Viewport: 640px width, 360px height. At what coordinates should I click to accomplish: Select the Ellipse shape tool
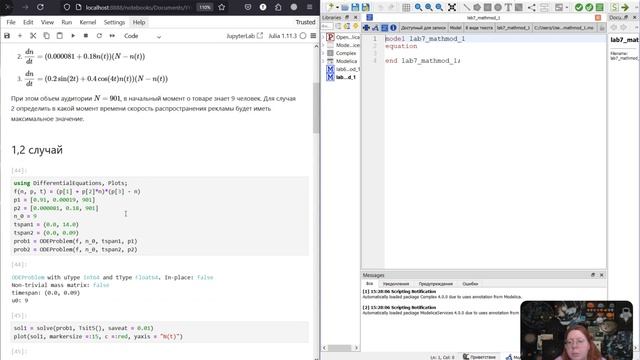[498, 7]
